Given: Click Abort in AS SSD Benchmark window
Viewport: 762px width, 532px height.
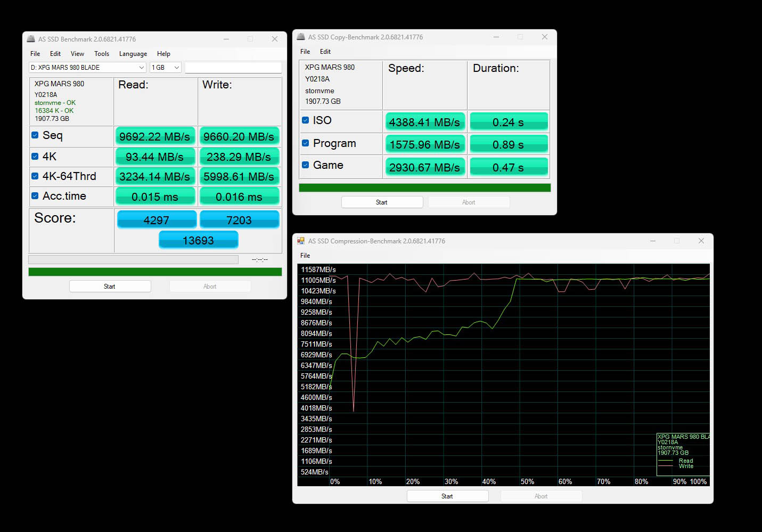Looking at the screenshot, I should pyautogui.click(x=210, y=287).
